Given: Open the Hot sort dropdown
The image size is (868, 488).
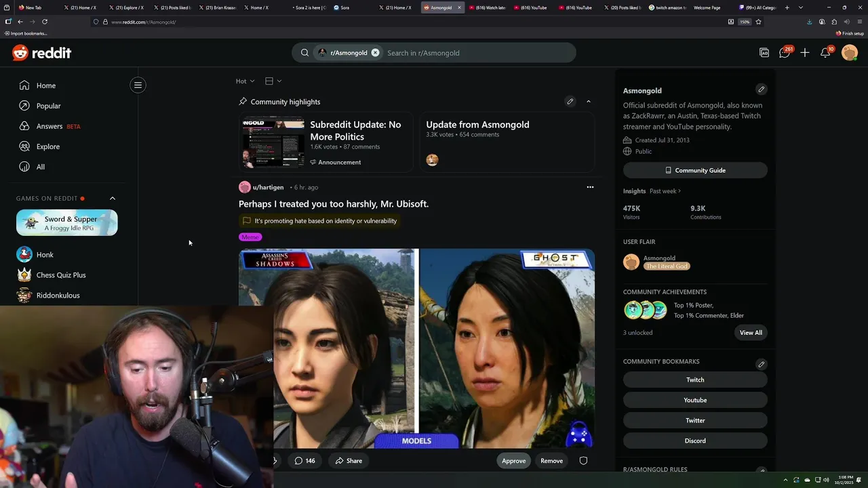Looking at the screenshot, I should [x=245, y=81].
